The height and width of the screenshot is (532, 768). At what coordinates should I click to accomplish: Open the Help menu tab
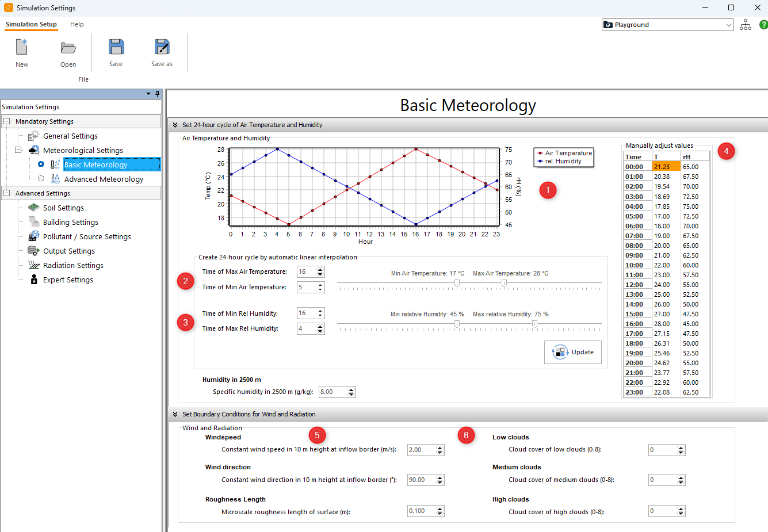[x=77, y=24]
